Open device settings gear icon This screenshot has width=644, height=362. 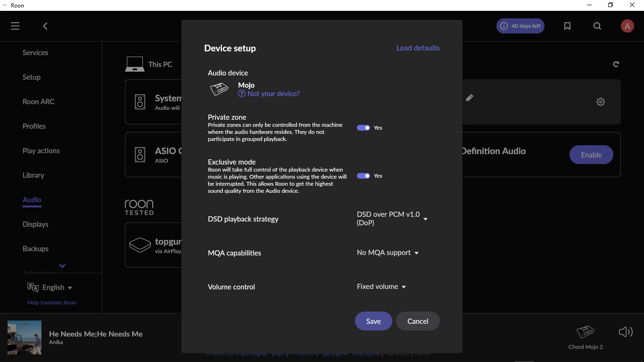(600, 101)
